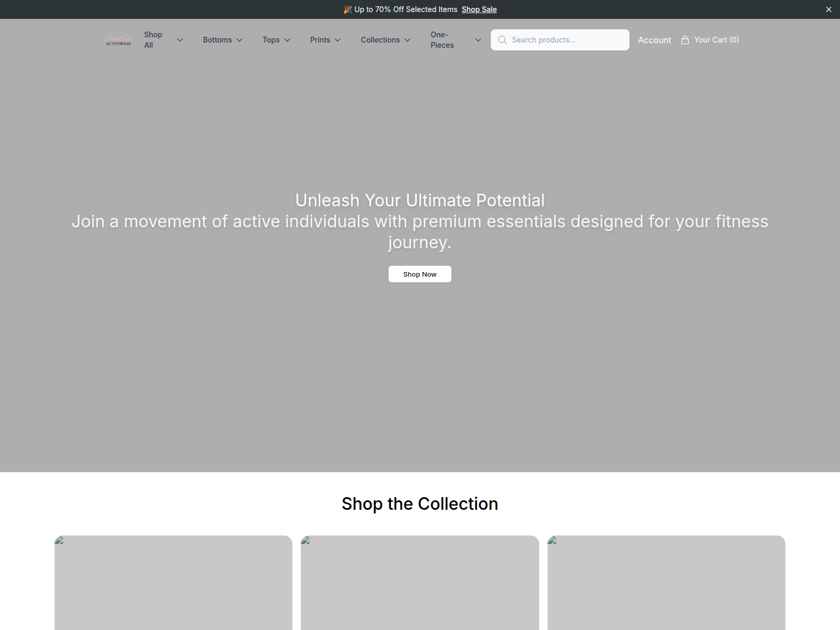Click the Shop the Collection heading

click(420, 504)
